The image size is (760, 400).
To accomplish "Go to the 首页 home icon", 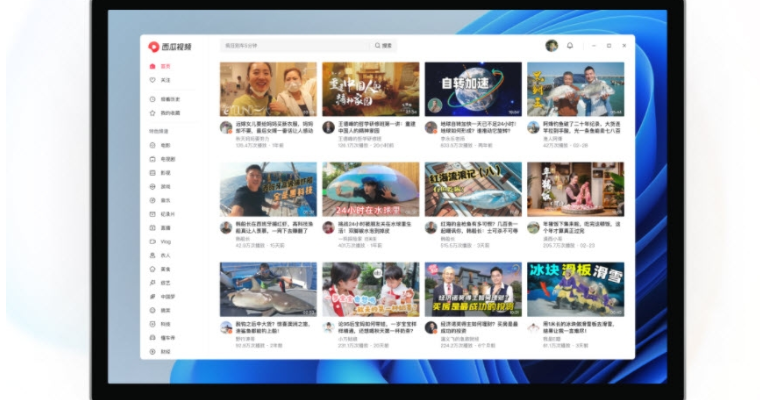I will pyautogui.click(x=152, y=66).
